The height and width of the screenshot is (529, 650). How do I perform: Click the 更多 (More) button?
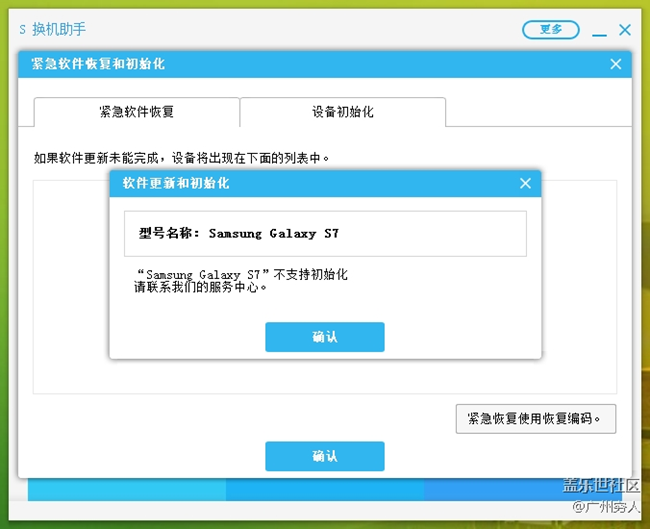pos(551,29)
